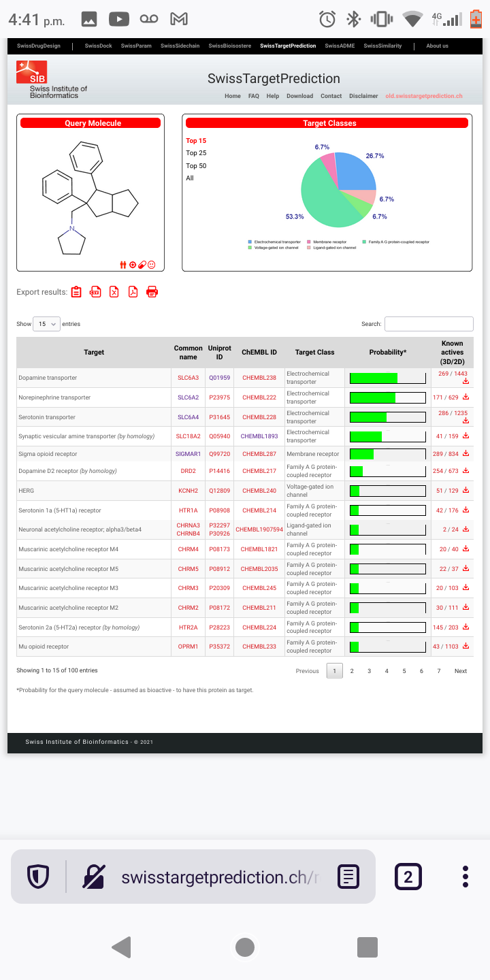Tap Android back navigation button

coord(121,947)
